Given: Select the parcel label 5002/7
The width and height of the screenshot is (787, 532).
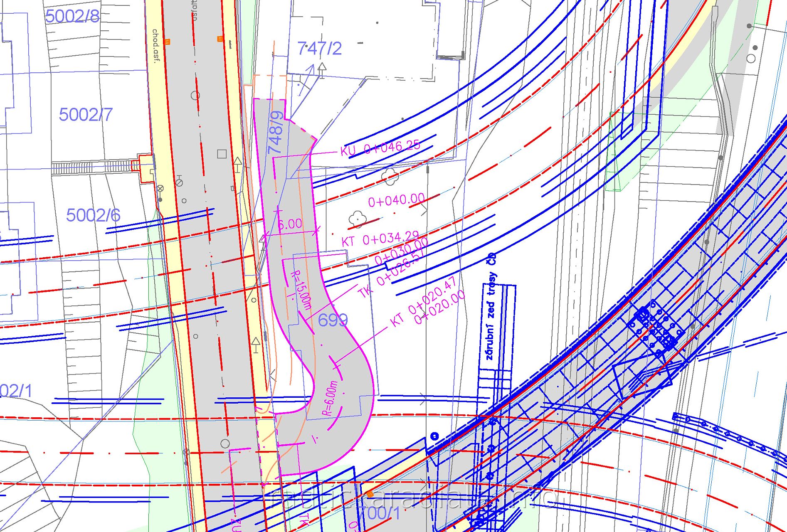Looking at the screenshot, I should tap(86, 114).
